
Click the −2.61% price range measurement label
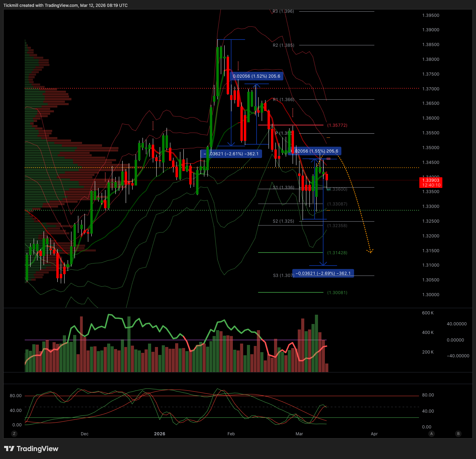pos(231,154)
